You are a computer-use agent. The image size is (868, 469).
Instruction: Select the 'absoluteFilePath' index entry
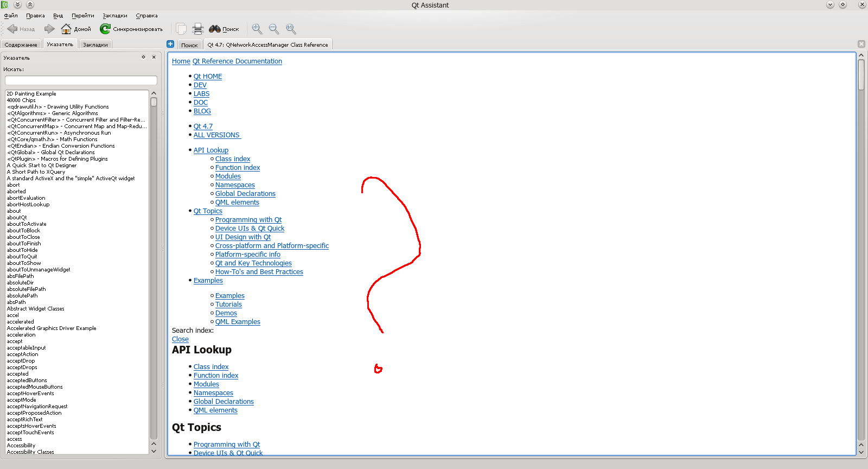point(26,289)
